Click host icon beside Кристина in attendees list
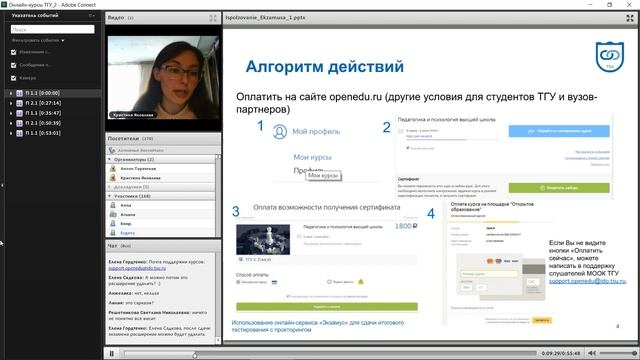Screen dimensions: 640x360 pyautogui.click(x=113, y=178)
